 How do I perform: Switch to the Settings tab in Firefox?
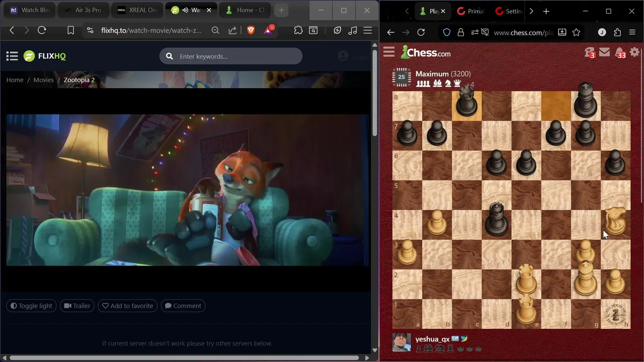point(508,11)
